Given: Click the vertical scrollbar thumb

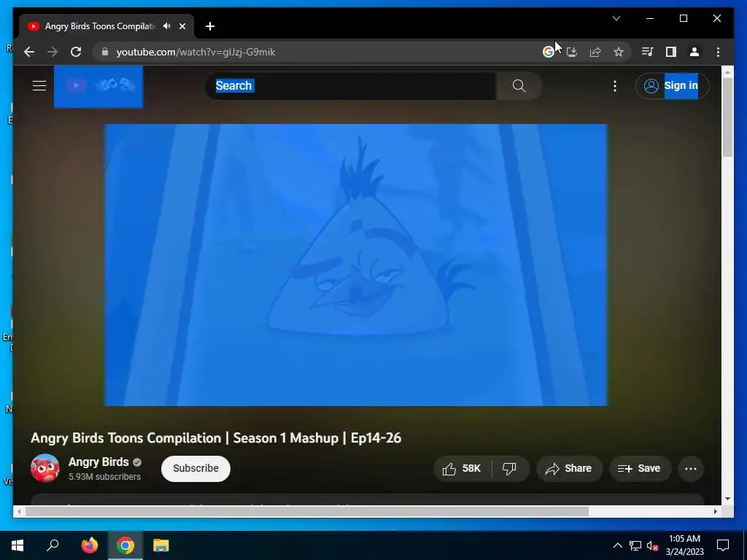Looking at the screenshot, I should click(x=727, y=117).
